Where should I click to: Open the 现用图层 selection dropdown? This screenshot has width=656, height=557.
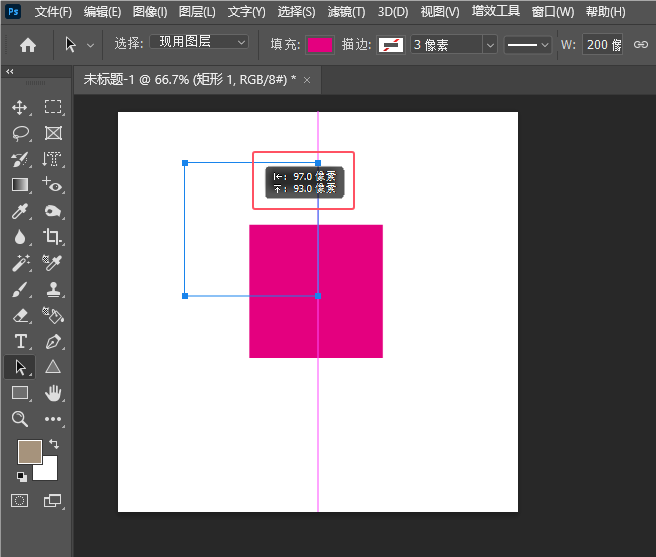(199, 43)
